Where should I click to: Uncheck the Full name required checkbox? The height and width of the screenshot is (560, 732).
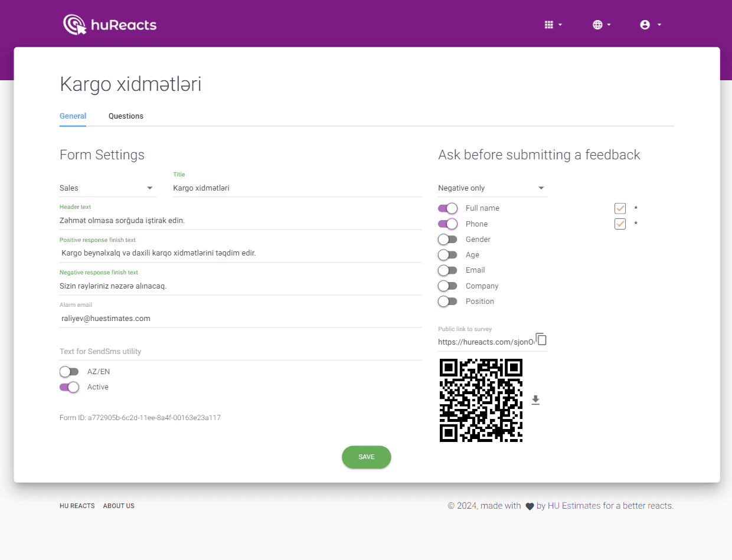pyautogui.click(x=620, y=208)
